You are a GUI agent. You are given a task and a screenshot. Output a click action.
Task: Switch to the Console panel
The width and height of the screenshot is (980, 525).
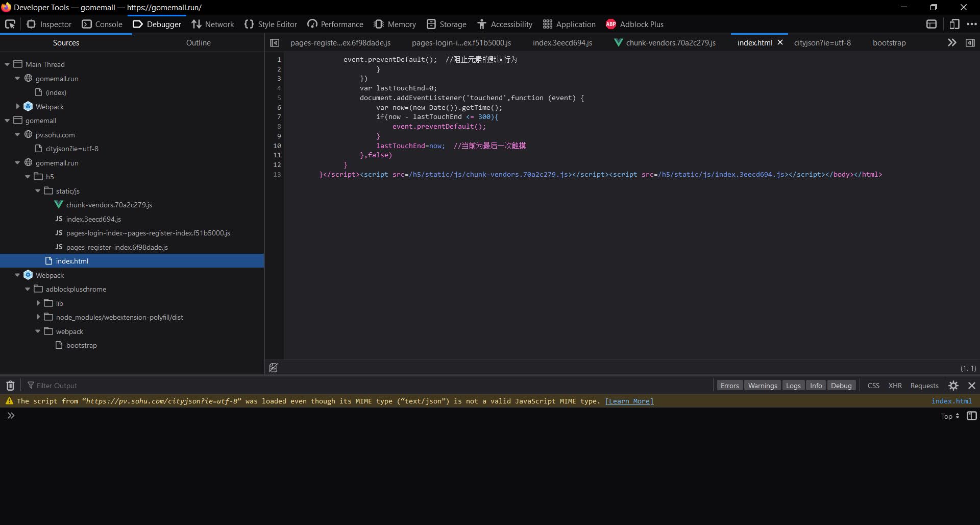coord(102,24)
